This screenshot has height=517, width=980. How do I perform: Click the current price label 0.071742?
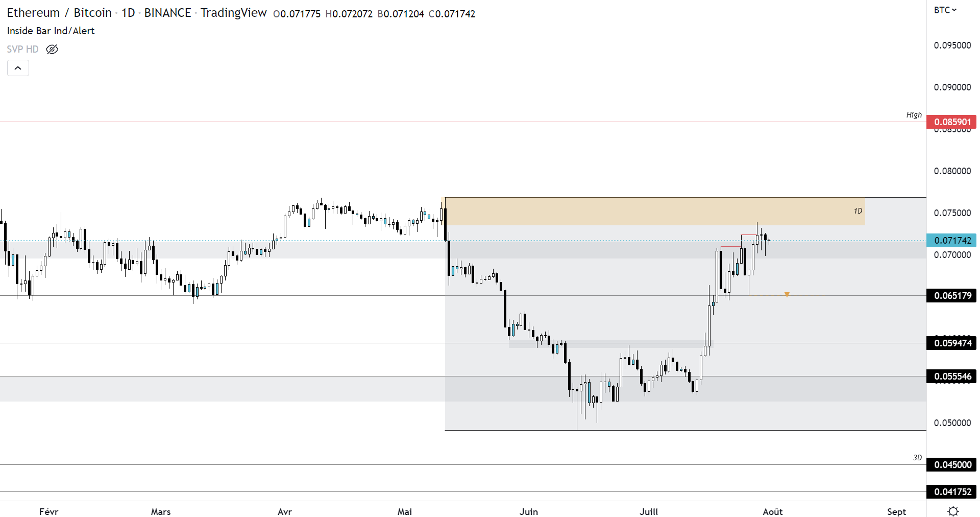tap(952, 241)
